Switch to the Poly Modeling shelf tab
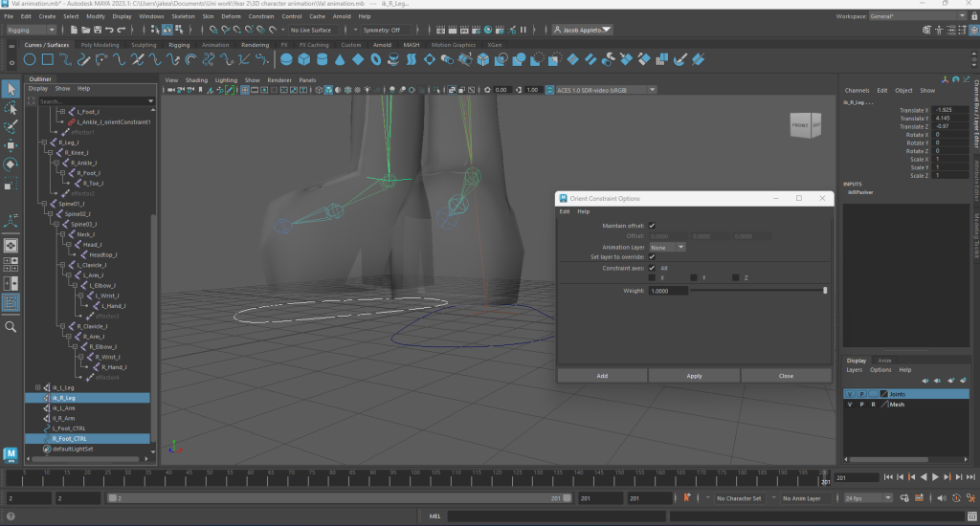The width and height of the screenshot is (980, 526). pos(100,45)
